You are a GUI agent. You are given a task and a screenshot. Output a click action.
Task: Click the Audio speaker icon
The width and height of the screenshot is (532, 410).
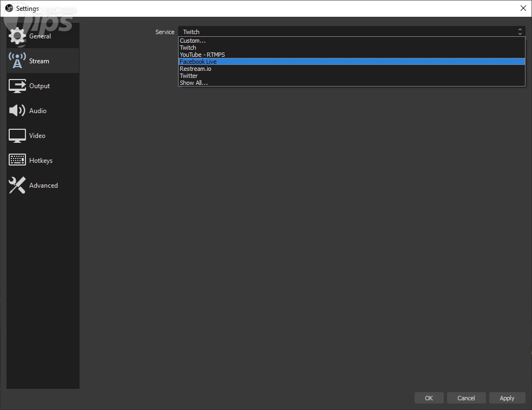coord(17,110)
